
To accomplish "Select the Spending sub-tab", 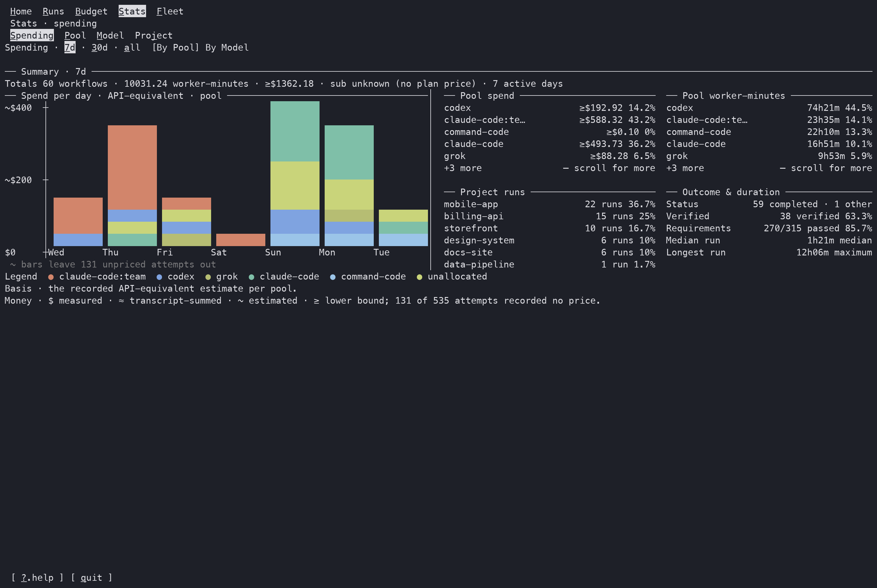I will (32, 36).
